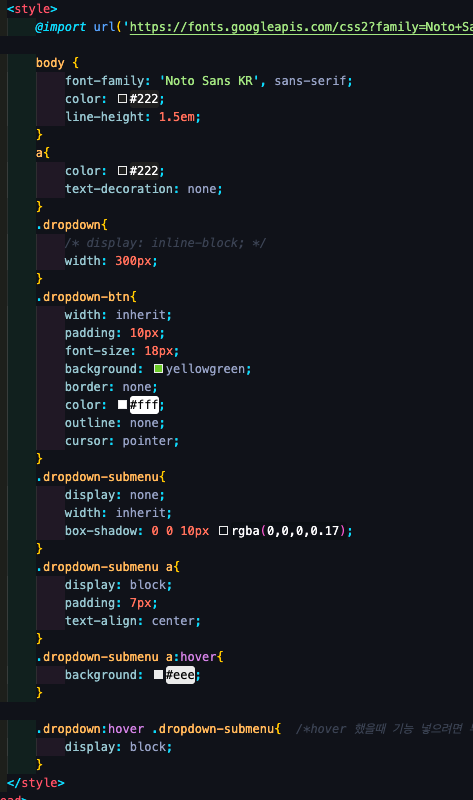This screenshot has width=473, height=800.
Task: Click the opening <style> tag
Action: tap(32, 9)
